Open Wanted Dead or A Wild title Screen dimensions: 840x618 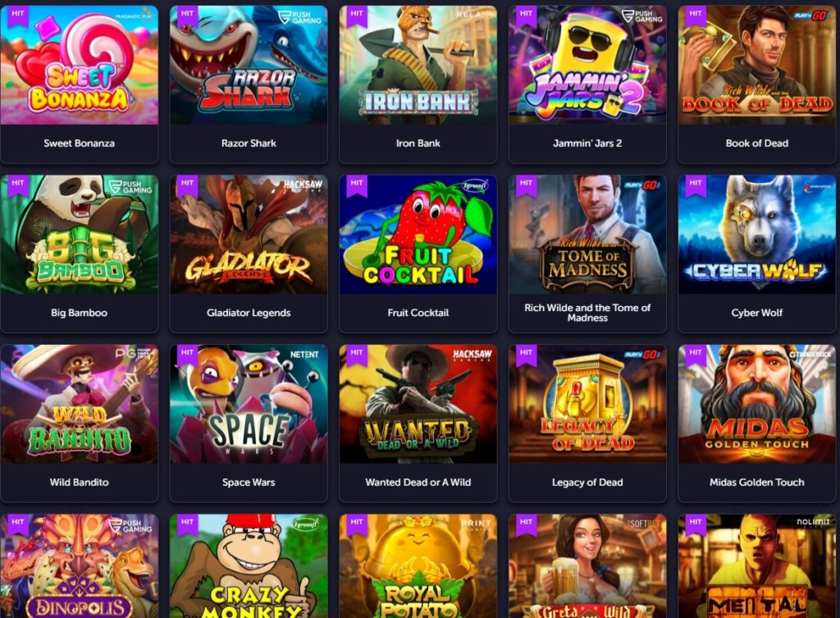click(418, 482)
